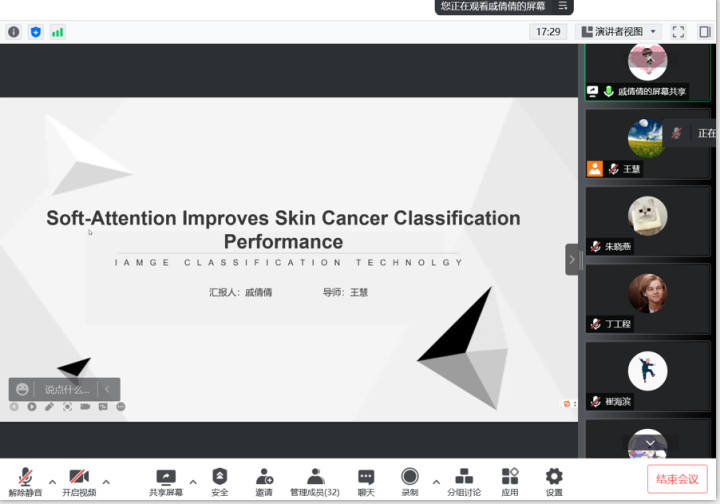The width and height of the screenshot is (720, 504).
Task: Open the 聊天 chat icon
Action: pos(366,477)
